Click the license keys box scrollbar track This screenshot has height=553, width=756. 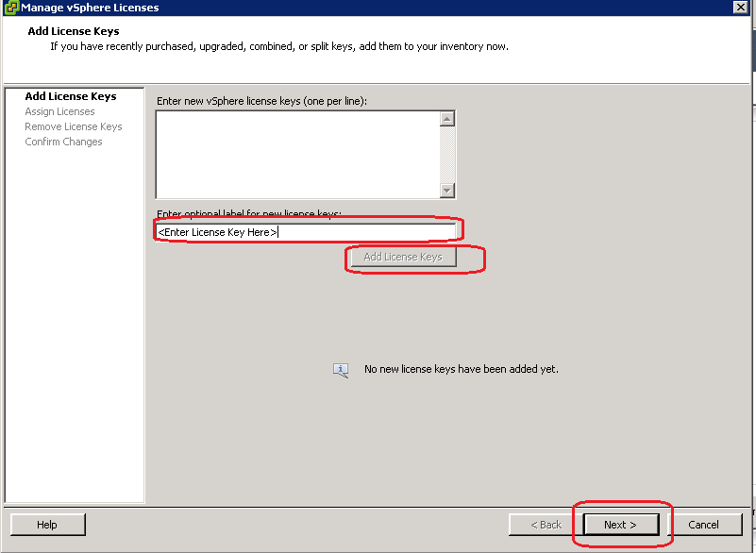(x=447, y=154)
